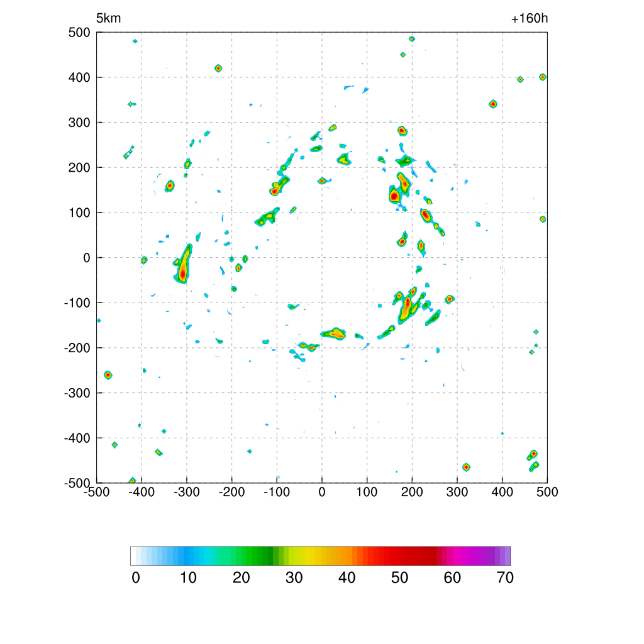
Task: Click the x-axis tick label 300
Action: (457, 492)
